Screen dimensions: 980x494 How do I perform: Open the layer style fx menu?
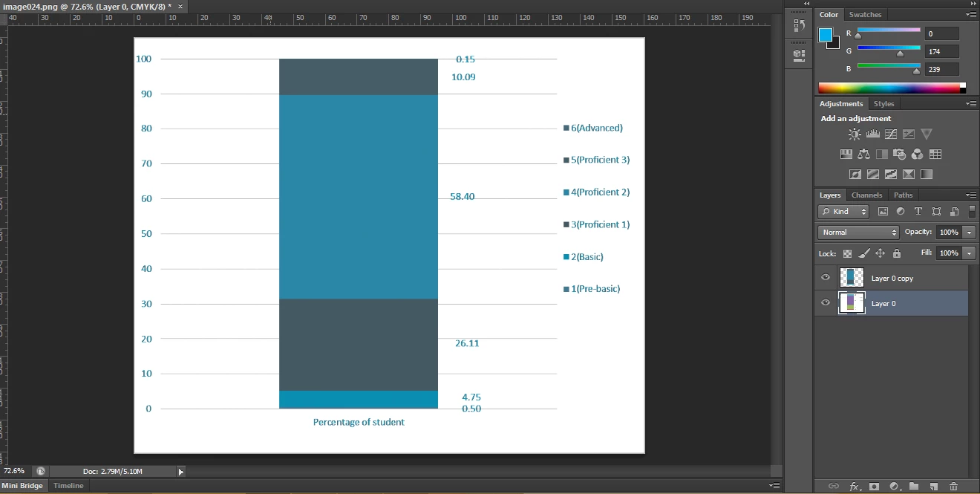(854, 487)
